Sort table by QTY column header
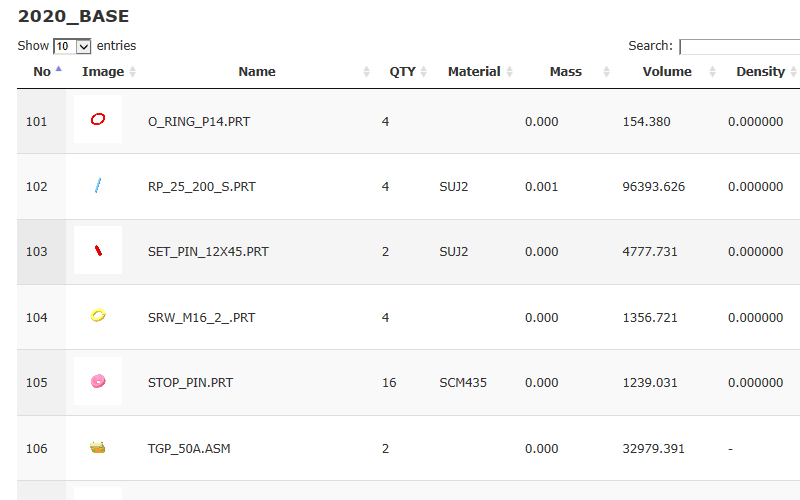The width and height of the screenshot is (800, 500). point(402,71)
